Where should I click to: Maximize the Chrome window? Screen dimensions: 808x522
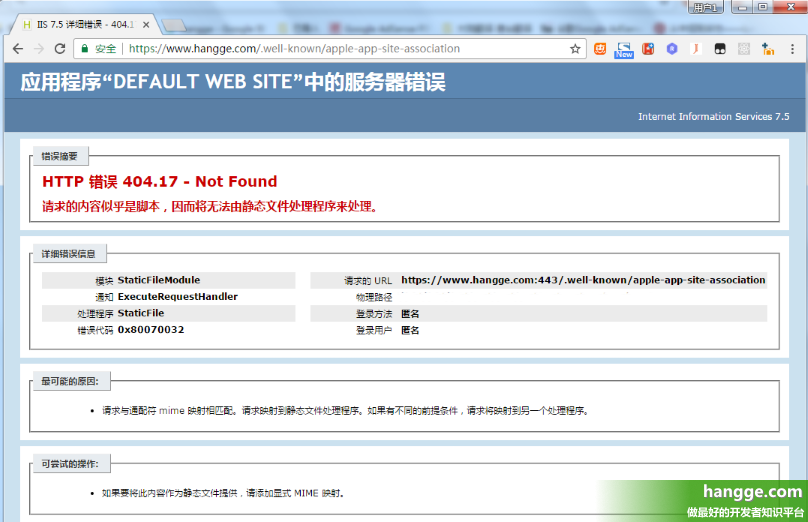click(763, 7)
